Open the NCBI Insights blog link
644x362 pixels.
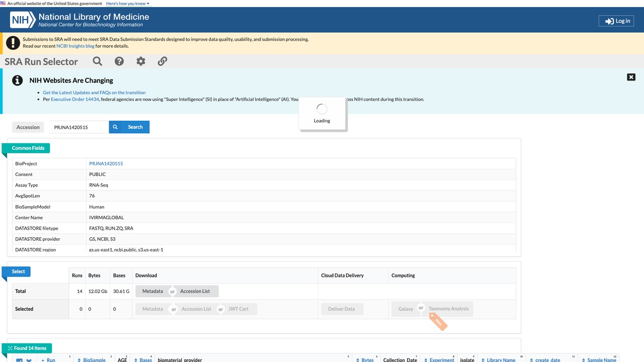tap(75, 46)
